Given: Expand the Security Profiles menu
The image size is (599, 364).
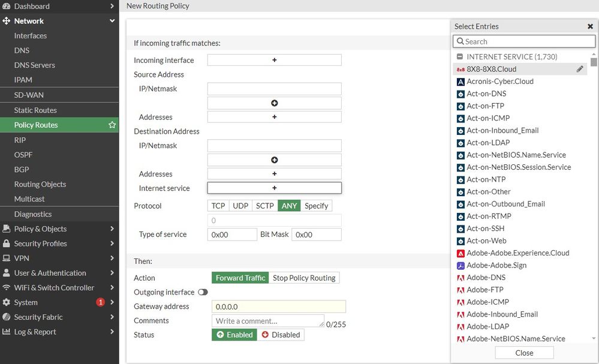Looking at the screenshot, I should (112, 243).
